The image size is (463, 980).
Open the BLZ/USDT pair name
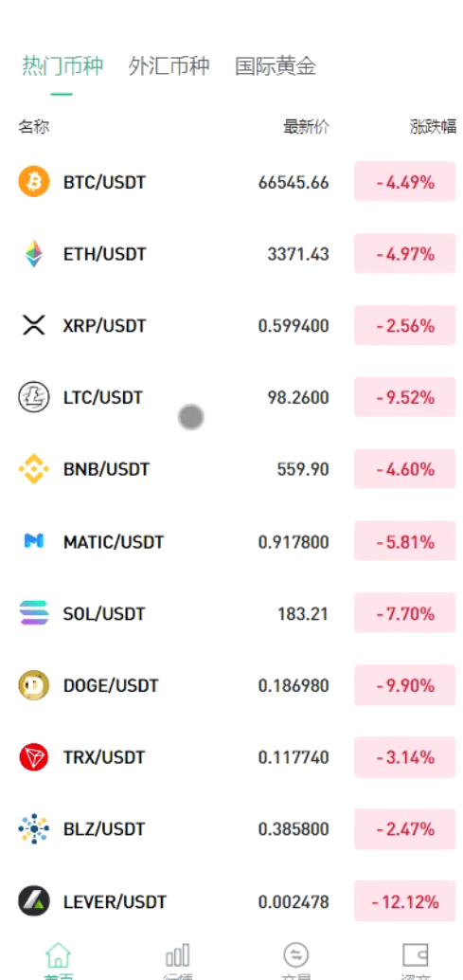pos(104,829)
